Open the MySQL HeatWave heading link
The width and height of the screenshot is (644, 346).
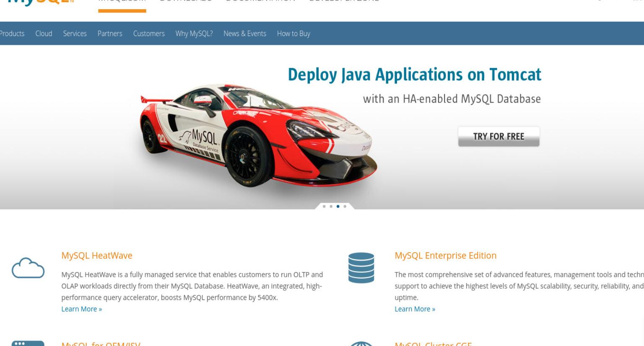point(97,256)
